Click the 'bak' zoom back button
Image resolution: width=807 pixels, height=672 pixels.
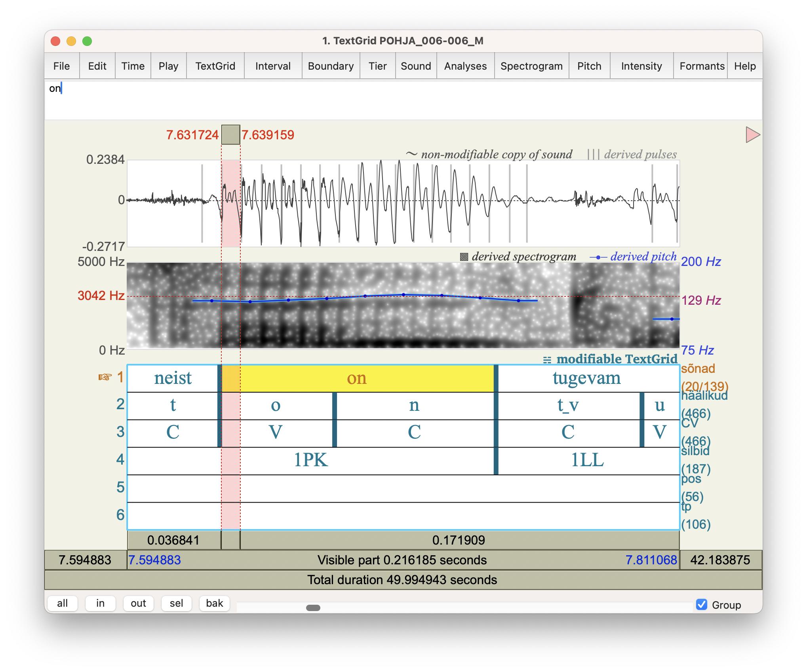(215, 603)
